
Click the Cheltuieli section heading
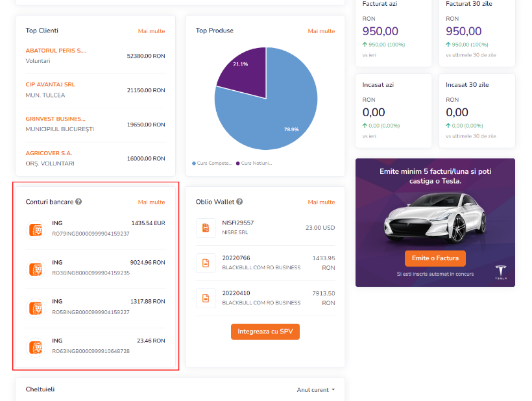click(40, 389)
